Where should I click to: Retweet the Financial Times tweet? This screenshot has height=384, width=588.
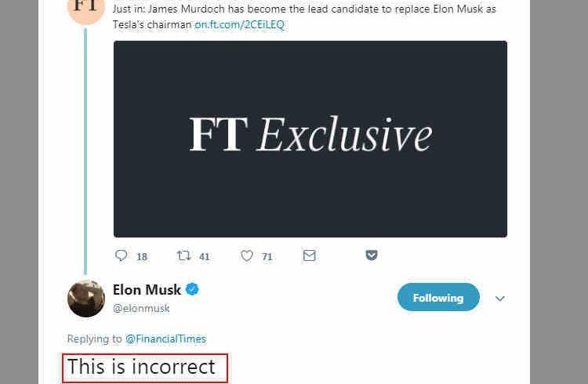click(183, 255)
